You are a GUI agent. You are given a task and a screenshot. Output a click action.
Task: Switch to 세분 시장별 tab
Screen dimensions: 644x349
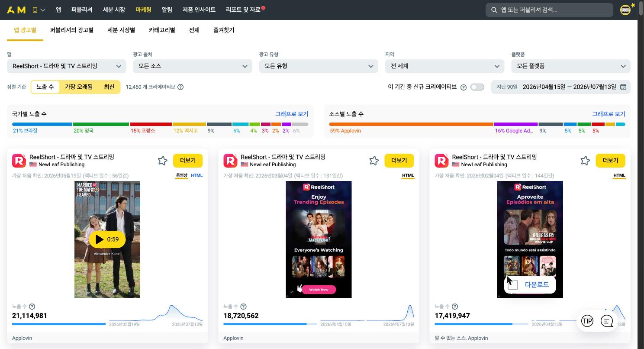point(121,30)
